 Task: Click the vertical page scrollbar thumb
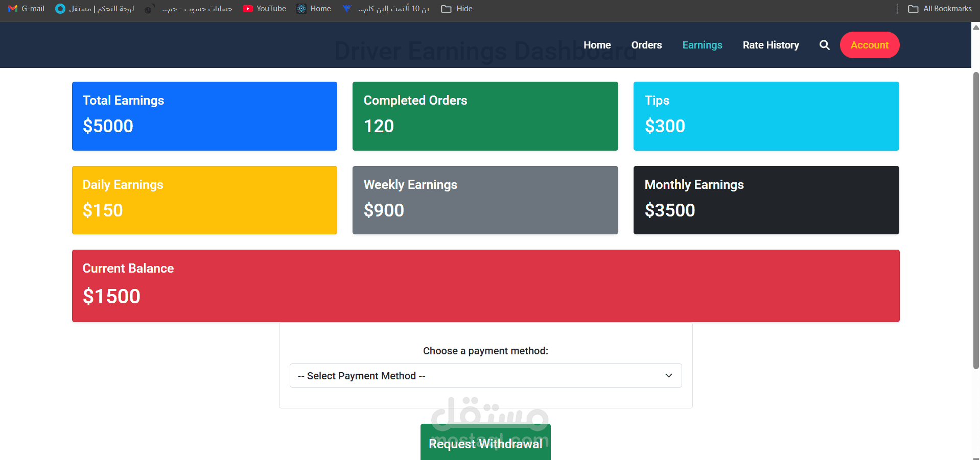pos(976,221)
